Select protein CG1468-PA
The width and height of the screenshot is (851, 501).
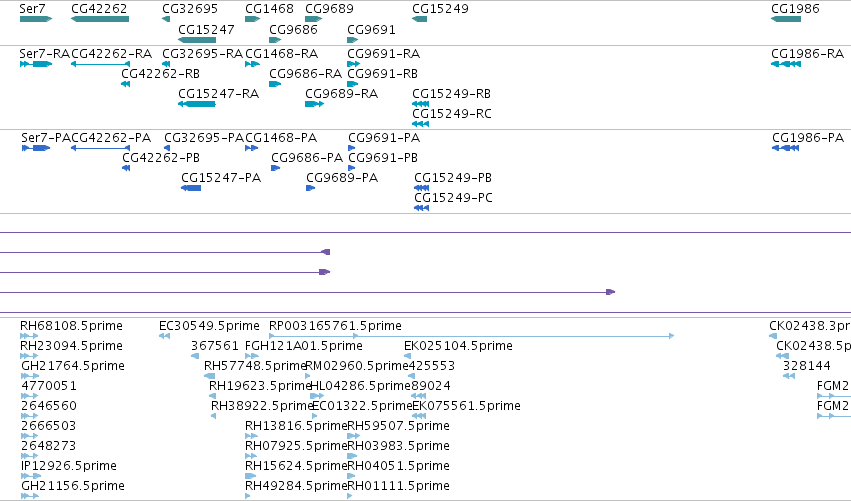pyautogui.click(x=252, y=148)
